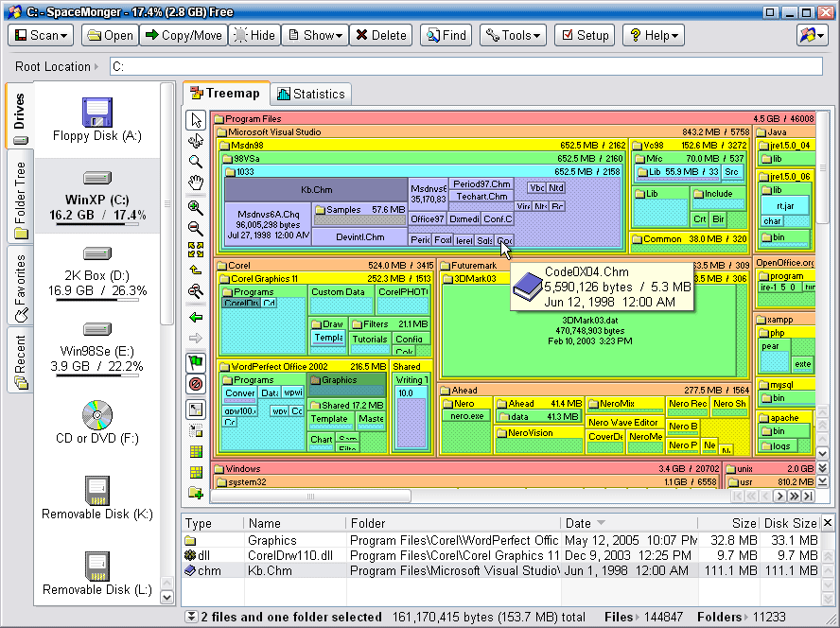Go up one folder level with yellow arrow
Screen dimensions: 840x628
[x=196, y=270]
